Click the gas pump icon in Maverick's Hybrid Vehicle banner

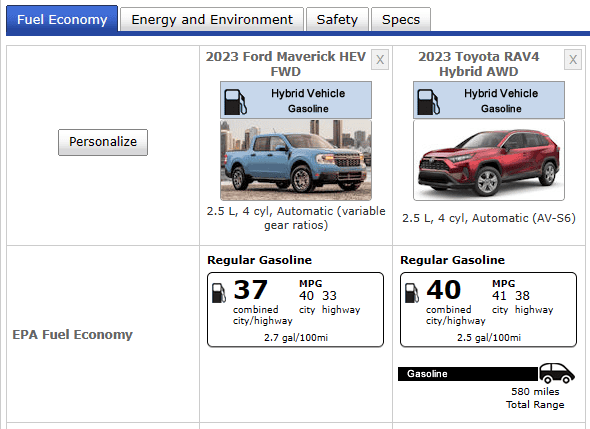coord(236,102)
